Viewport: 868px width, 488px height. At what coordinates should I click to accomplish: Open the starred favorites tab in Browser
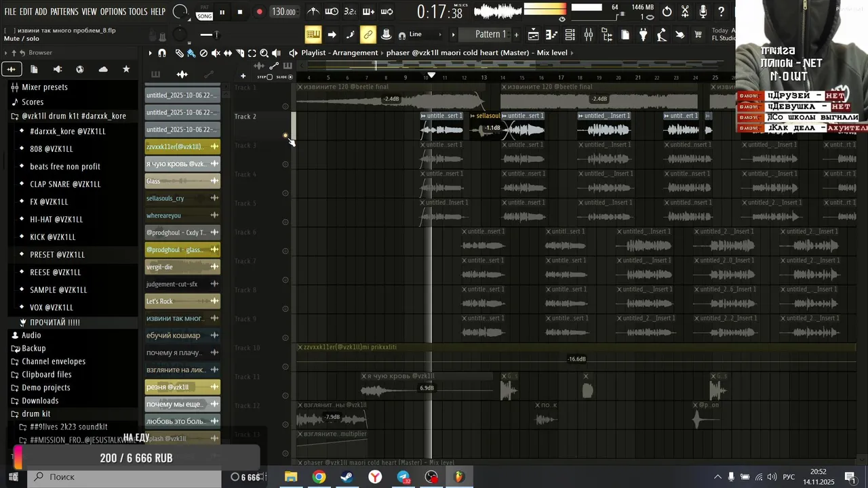(x=126, y=69)
